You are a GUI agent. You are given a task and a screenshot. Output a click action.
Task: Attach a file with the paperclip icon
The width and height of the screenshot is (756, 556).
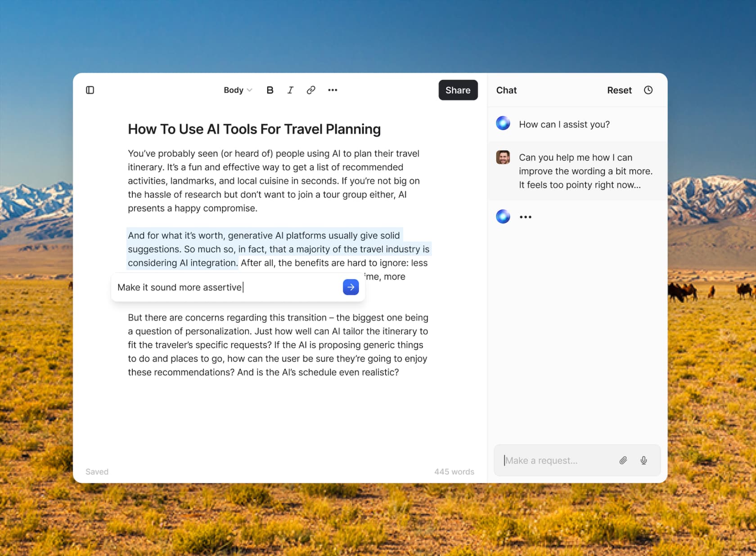click(623, 460)
